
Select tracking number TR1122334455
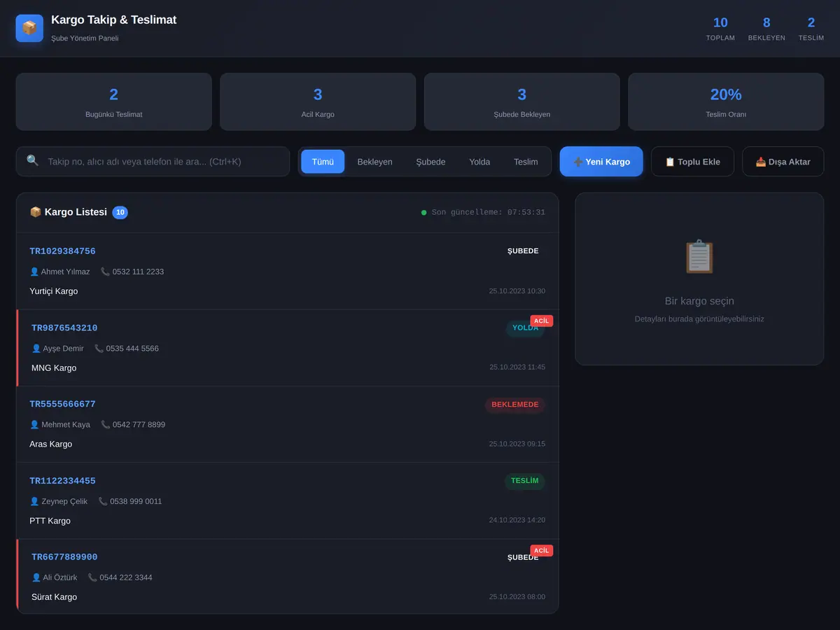(62, 481)
